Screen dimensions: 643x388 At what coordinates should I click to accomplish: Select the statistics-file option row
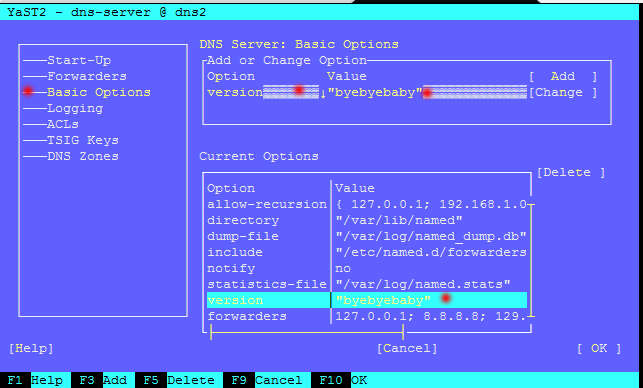pos(367,284)
